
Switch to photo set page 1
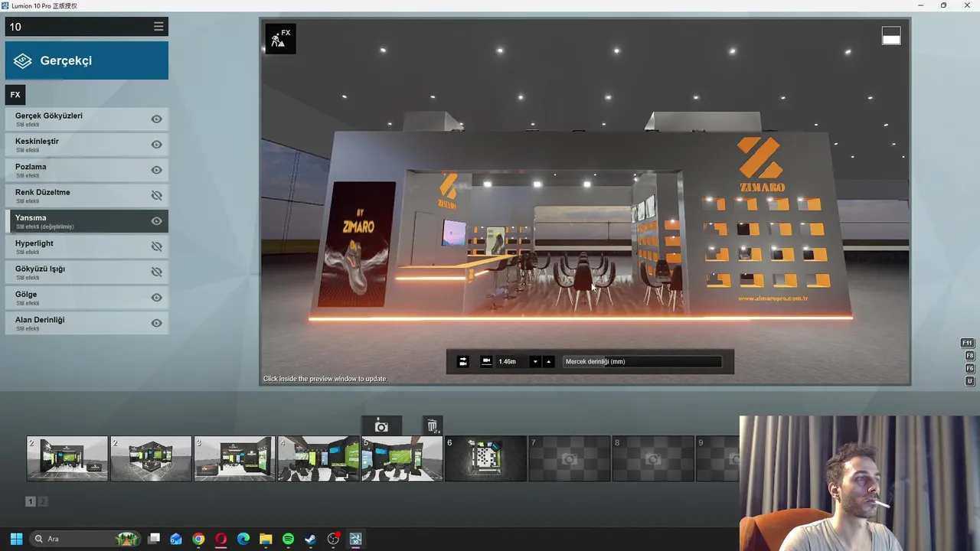tap(31, 501)
